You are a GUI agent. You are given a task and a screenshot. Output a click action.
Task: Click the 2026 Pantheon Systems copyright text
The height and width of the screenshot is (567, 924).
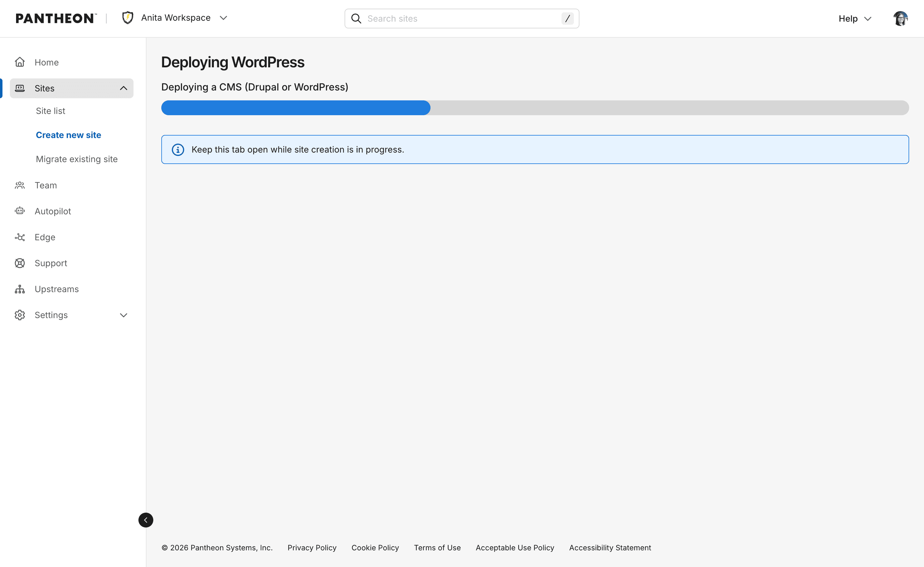point(217,548)
